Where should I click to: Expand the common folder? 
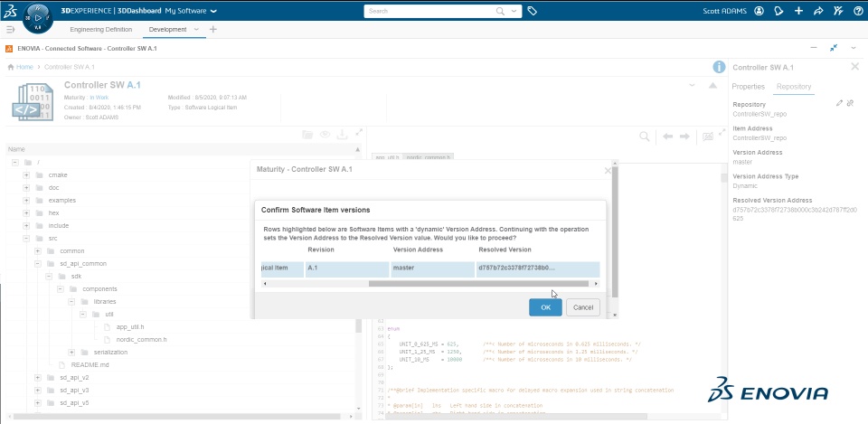pyautogui.click(x=38, y=251)
